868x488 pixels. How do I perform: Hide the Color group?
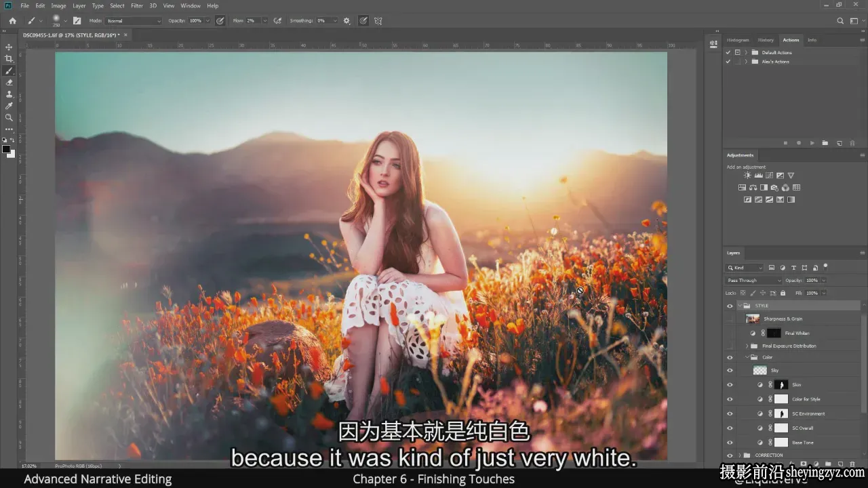[730, 357]
